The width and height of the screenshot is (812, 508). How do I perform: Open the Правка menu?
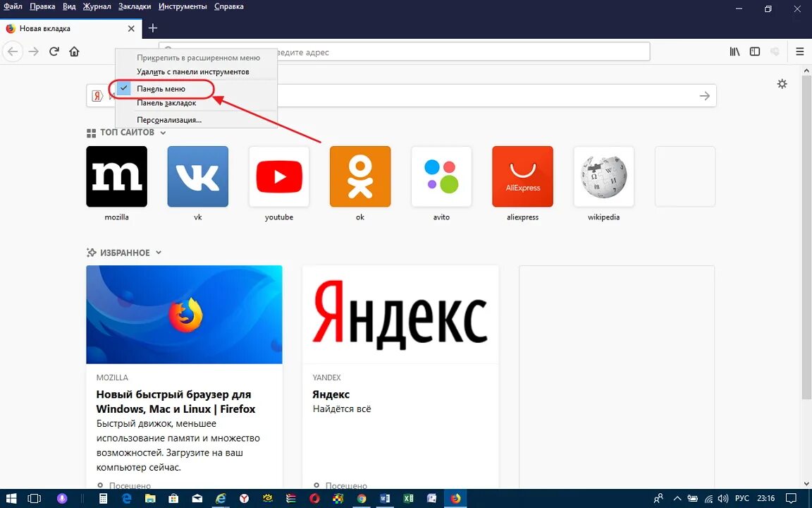click(42, 7)
